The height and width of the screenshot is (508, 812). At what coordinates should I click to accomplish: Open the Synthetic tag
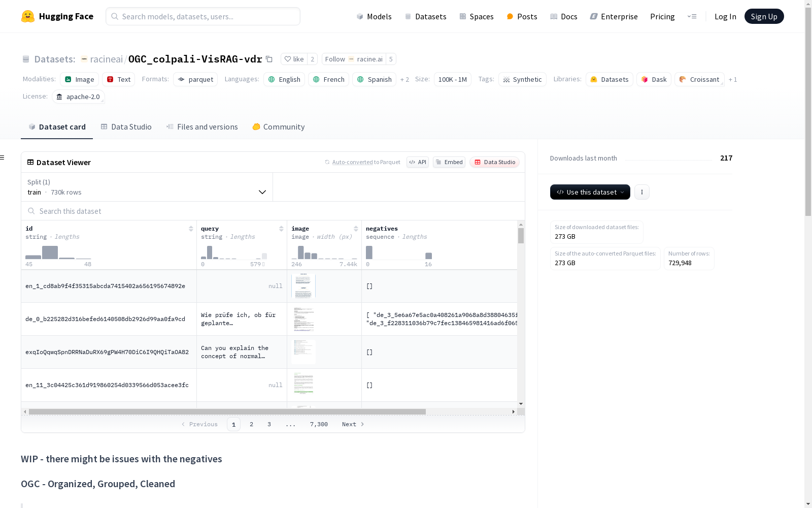(x=522, y=79)
